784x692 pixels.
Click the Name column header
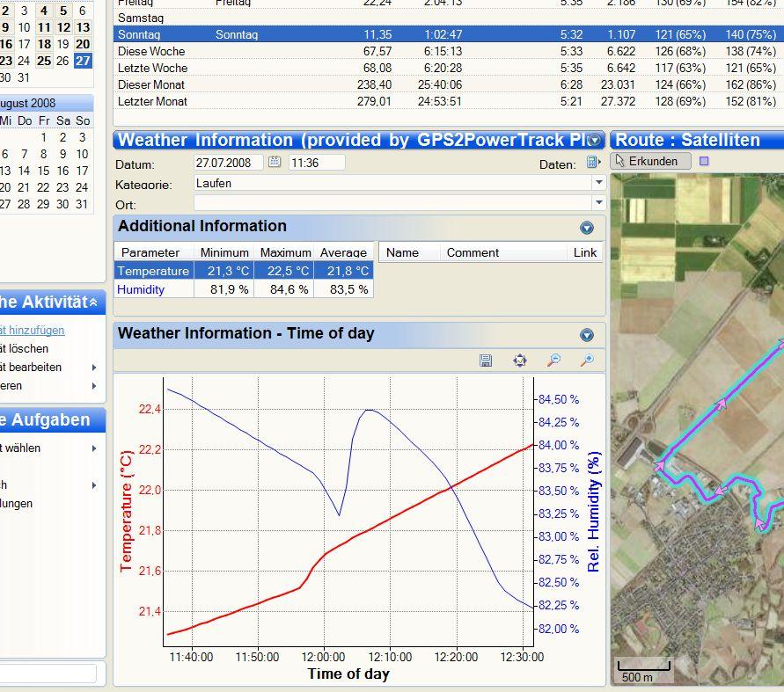tap(410, 252)
